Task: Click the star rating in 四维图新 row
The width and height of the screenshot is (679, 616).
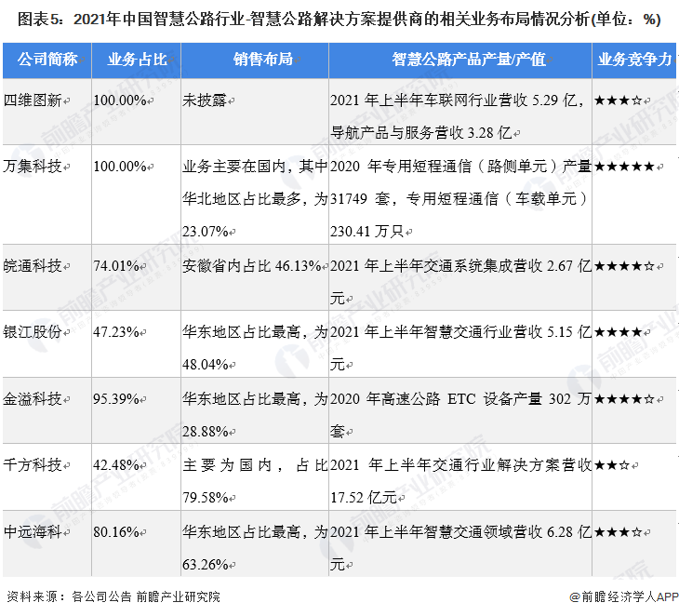Action: [x=618, y=100]
